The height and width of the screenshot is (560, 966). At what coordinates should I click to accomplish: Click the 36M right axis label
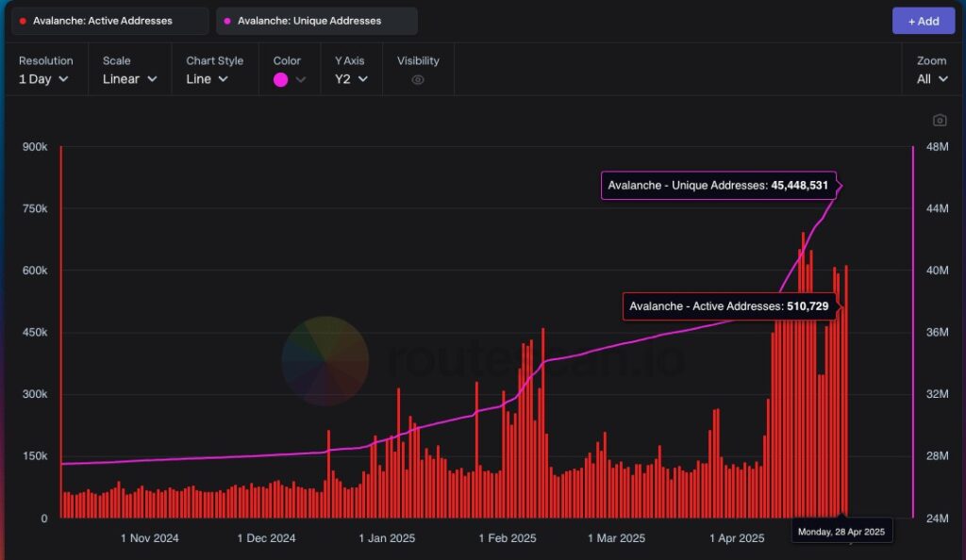(x=937, y=332)
